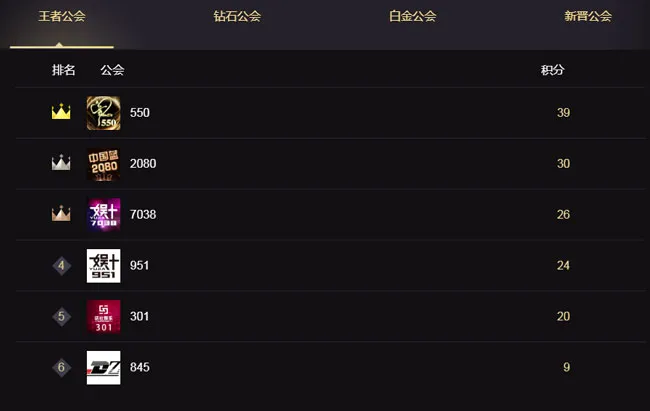Image resolution: width=650 pixels, height=411 pixels.
Task: Switch to the 钻石公会 tab
Action: 237,16
